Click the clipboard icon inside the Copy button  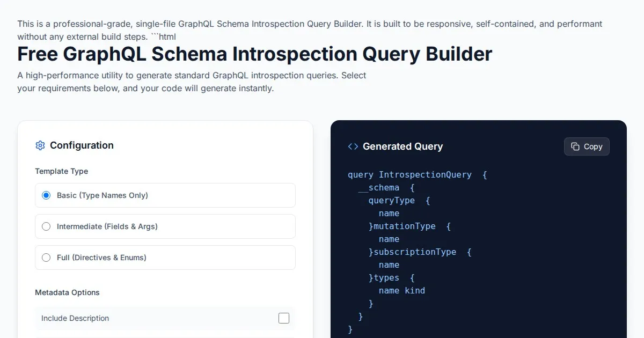coord(575,146)
